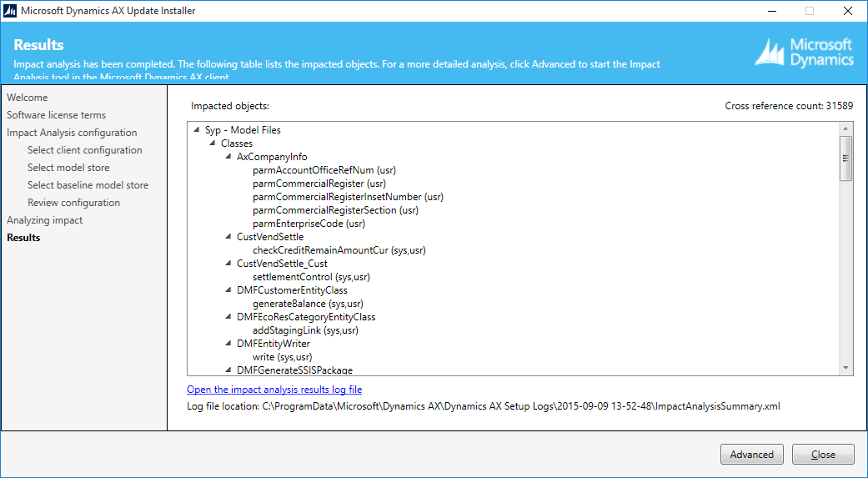Image resolution: width=868 pixels, height=478 pixels.
Task: Open Select baseline model store step
Action: [x=88, y=185]
